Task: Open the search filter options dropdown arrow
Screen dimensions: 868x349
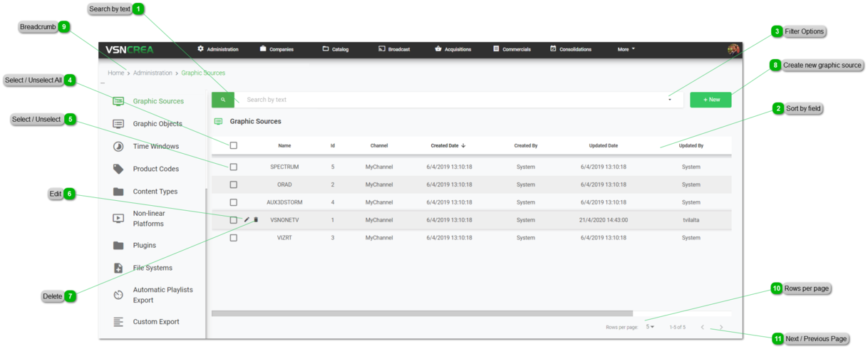Action: pos(670,100)
